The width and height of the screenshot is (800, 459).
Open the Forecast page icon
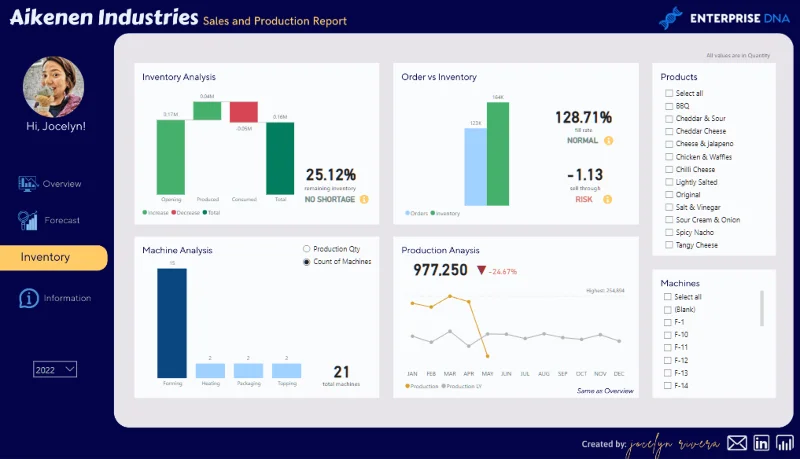tap(28, 220)
